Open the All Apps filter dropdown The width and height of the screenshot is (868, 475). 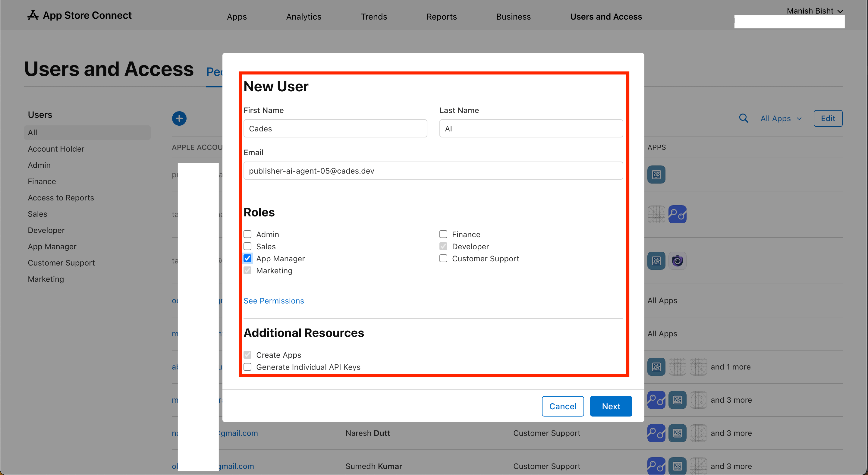coord(781,118)
